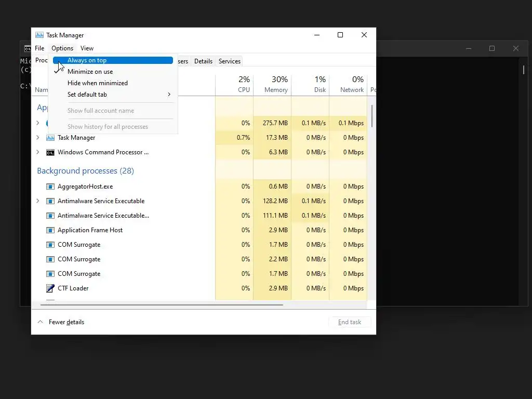
Task: Click the horizontal scrollbar under process list
Action: pos(162,305)
